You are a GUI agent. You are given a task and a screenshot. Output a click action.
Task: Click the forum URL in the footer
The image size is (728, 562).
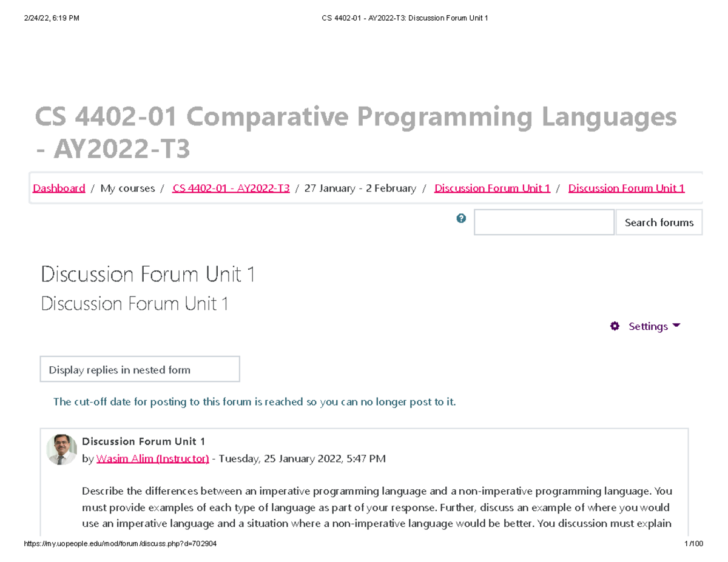coord(120,544)
